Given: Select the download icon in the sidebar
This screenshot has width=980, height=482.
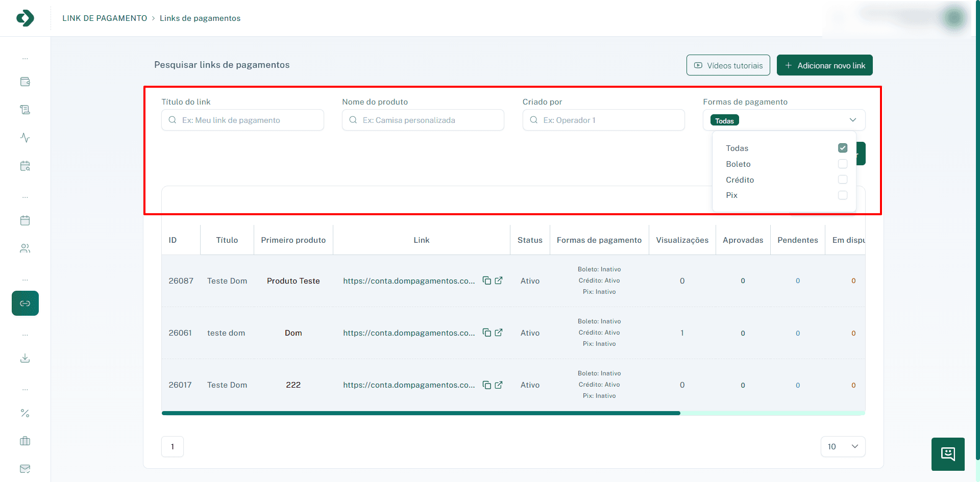Looking at the screenshot, I should pyautogui.click(x=25, y=358).
